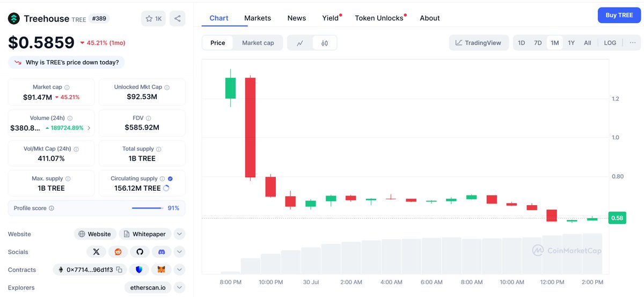
Task: Click the 0.58 current price label
Action: [x=617, y=218]
